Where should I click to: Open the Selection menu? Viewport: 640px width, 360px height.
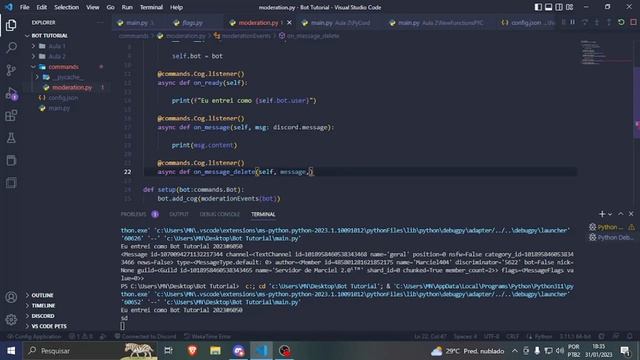pyautogui.click(x=67, y=7)
